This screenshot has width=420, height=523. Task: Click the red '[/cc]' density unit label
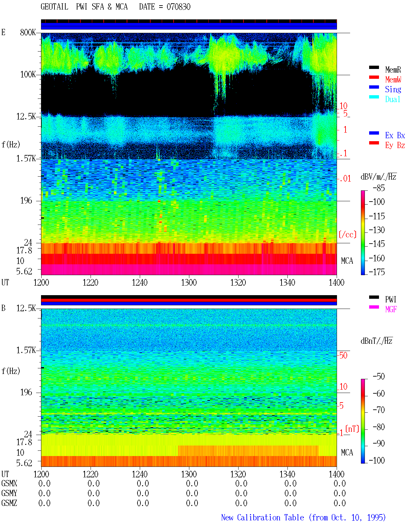(x=347, y=234)
